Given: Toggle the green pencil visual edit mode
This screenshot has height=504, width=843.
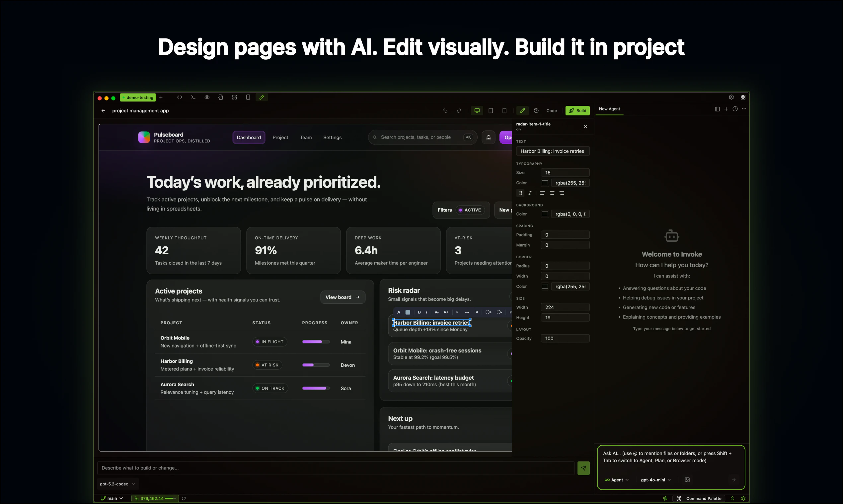Looking at the screenshot, I should [x=522, y=111].
